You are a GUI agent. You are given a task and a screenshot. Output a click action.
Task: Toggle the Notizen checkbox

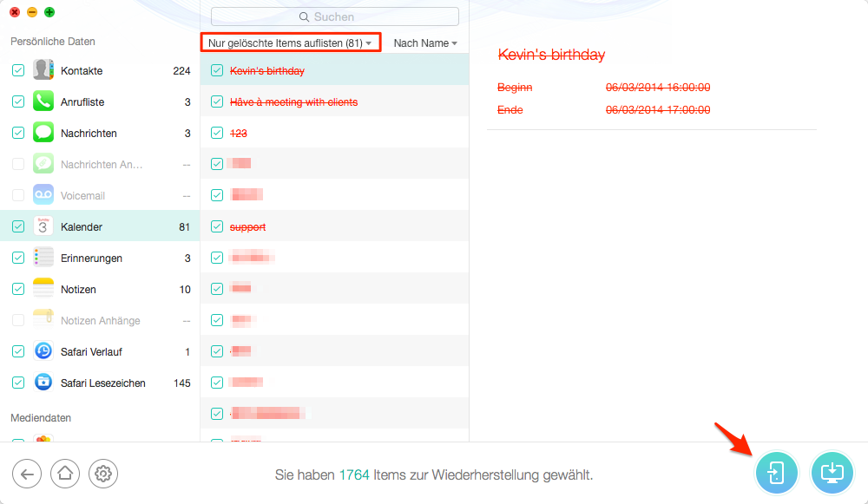point(18,289)
